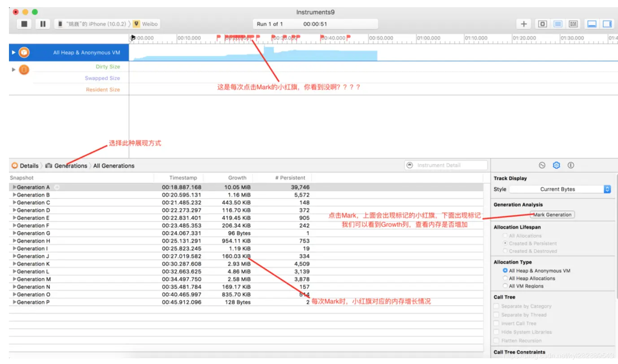Click the focus arrow beside Generation A
This screenshot has width=618, height=364.
coord(57,187)
